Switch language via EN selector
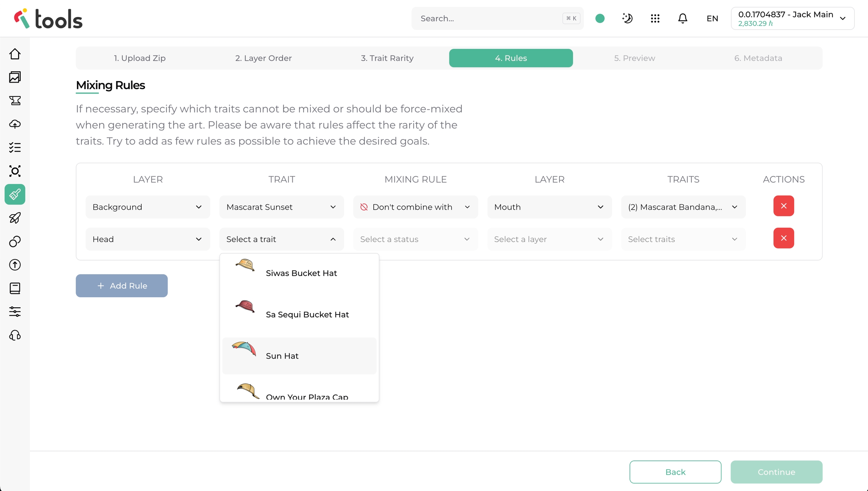This screenshot has height=491, width=868. coord(712,18)
